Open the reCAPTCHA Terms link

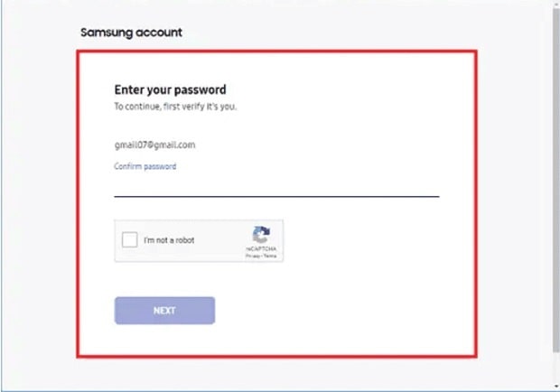tap(269, 257)
